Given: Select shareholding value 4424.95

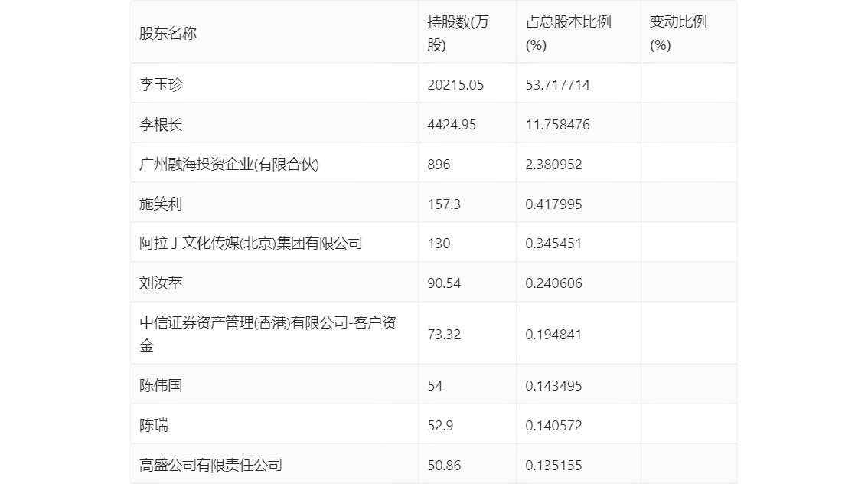Looking at the screenshot, I should pyautogui.click(x=452, y=125).
